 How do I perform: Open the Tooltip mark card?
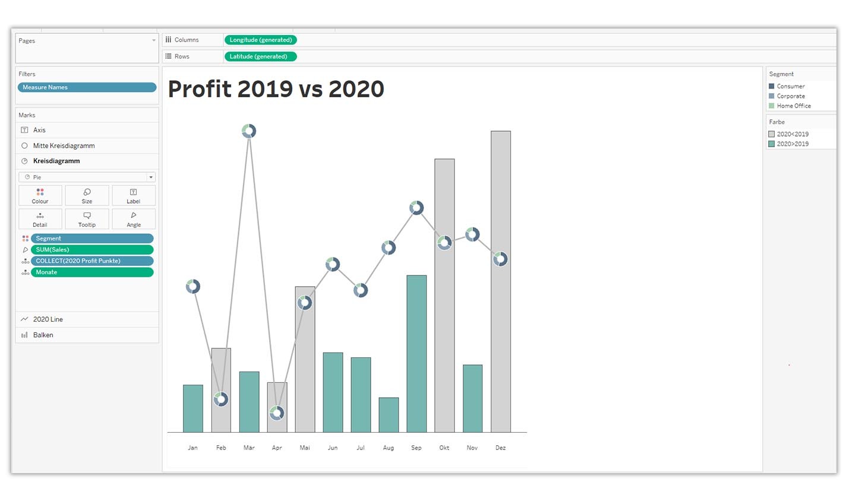point(87,219)
